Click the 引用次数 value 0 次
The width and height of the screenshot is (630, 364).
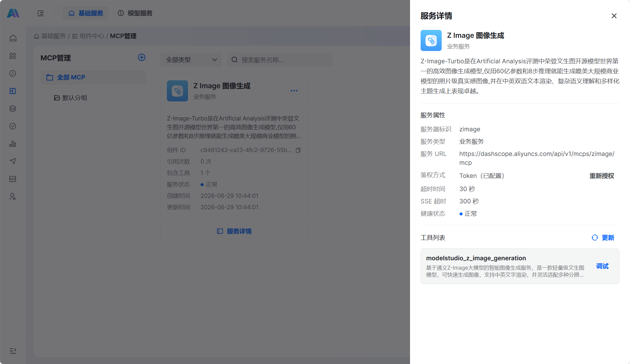coord(206,161)
